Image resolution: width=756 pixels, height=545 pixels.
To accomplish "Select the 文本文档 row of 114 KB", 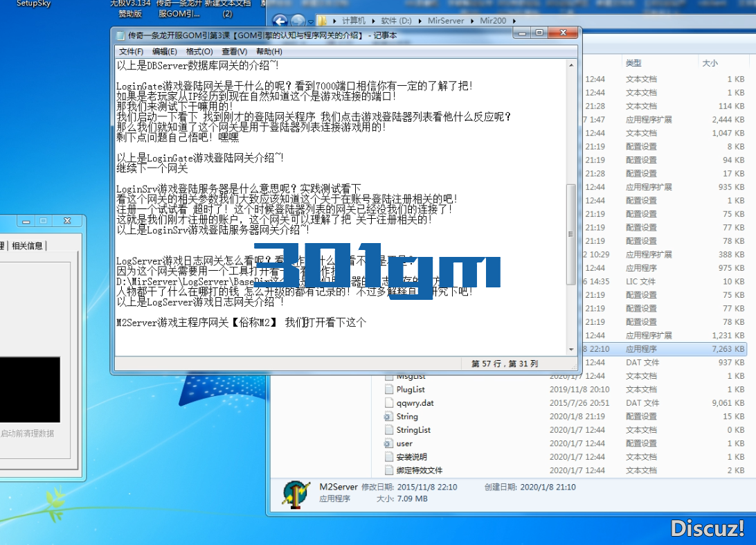I will (x=666, y=106).
